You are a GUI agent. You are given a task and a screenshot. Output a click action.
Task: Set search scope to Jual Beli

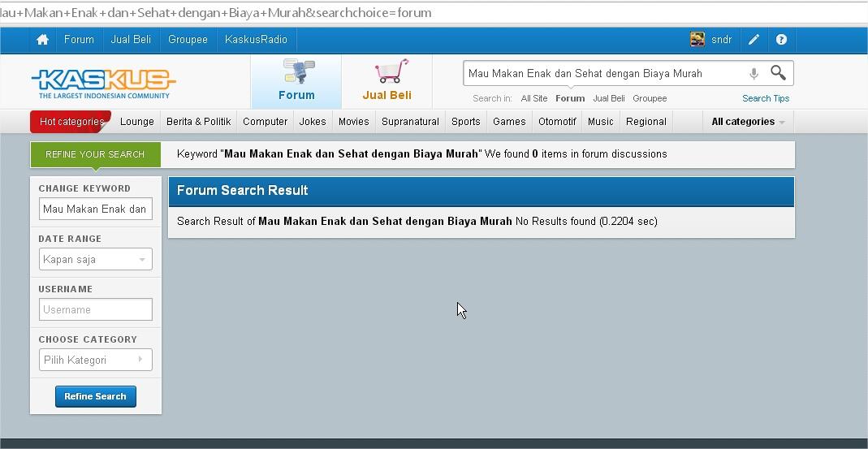pos(609,98)
